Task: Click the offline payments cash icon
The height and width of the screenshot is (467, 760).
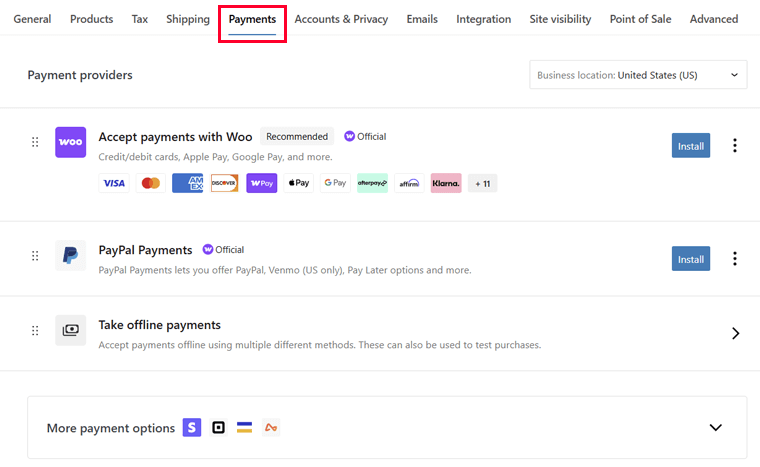Action: 70,330
